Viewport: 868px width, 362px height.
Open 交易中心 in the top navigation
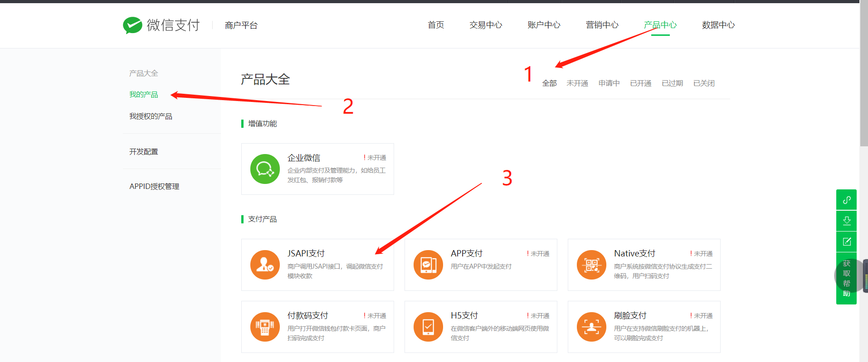point(486,25)
